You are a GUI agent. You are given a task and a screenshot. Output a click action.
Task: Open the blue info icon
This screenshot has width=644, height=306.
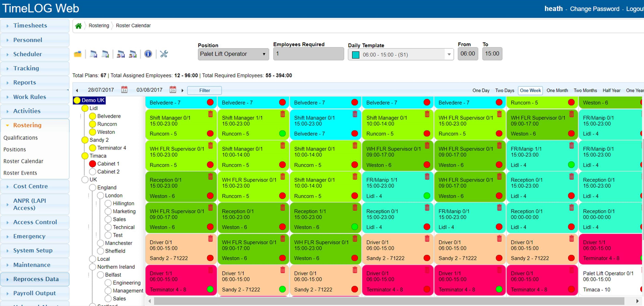coord(148,54)
